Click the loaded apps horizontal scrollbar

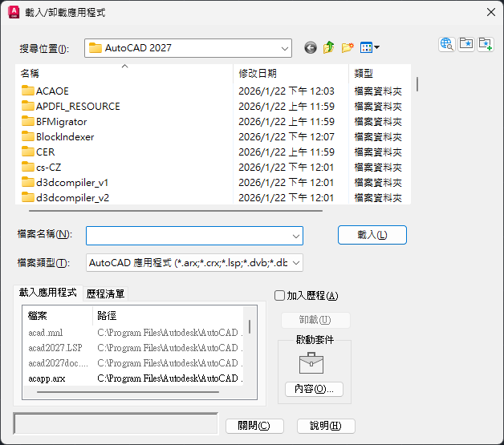pos(128,392)
